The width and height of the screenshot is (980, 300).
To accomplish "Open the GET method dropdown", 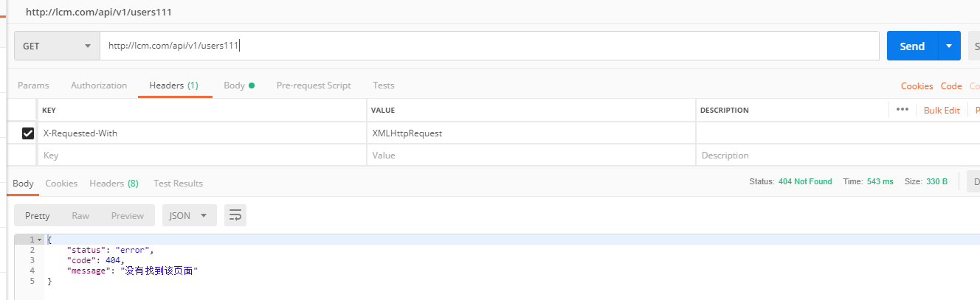I will tap(58, 46).
